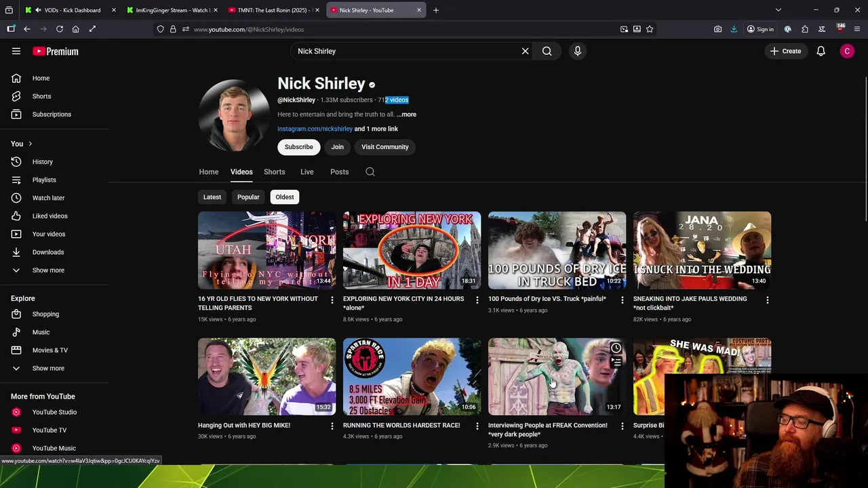Click Visit Community button
Viewport: 868px width, 488px height.
(x=385, y=146)
